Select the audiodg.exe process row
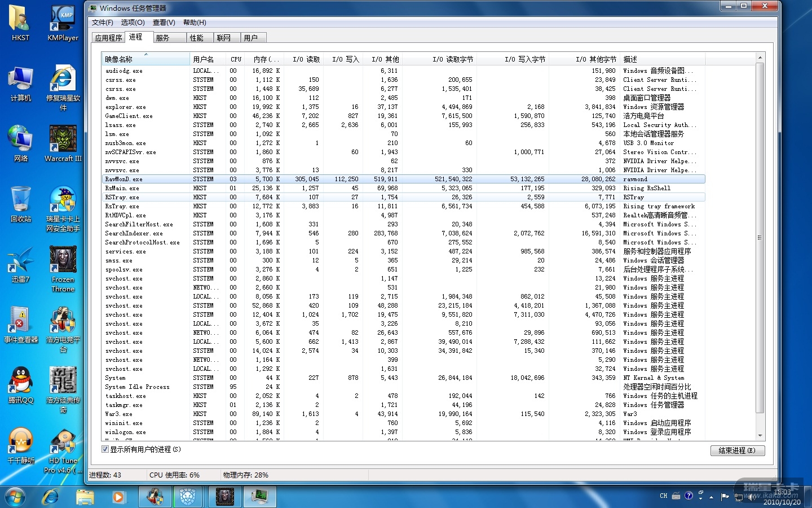 pyautogui.click(x=404, y=71)
